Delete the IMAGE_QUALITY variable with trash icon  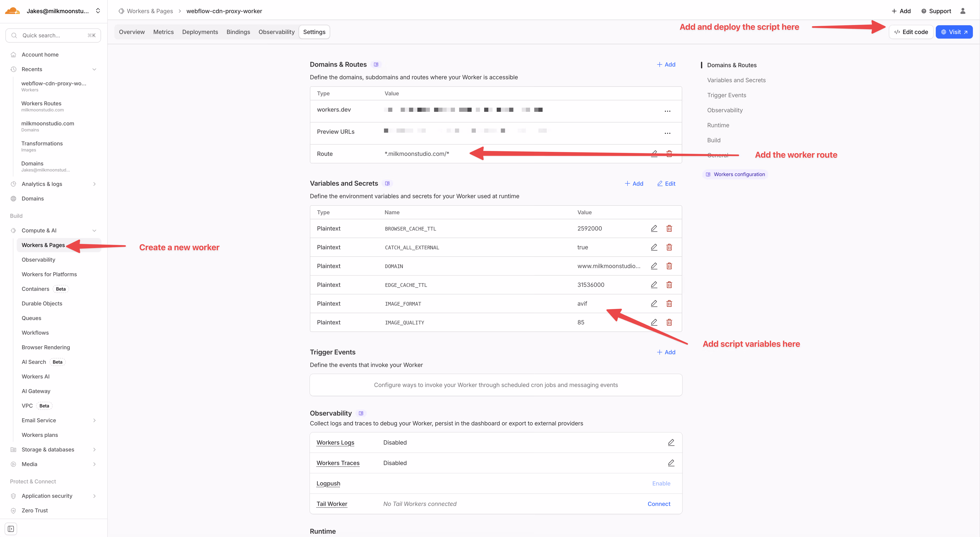click(669, 322)
